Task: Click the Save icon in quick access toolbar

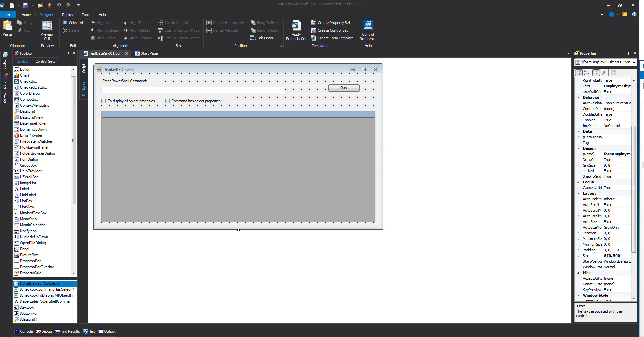Action: [x=25, y=5]
